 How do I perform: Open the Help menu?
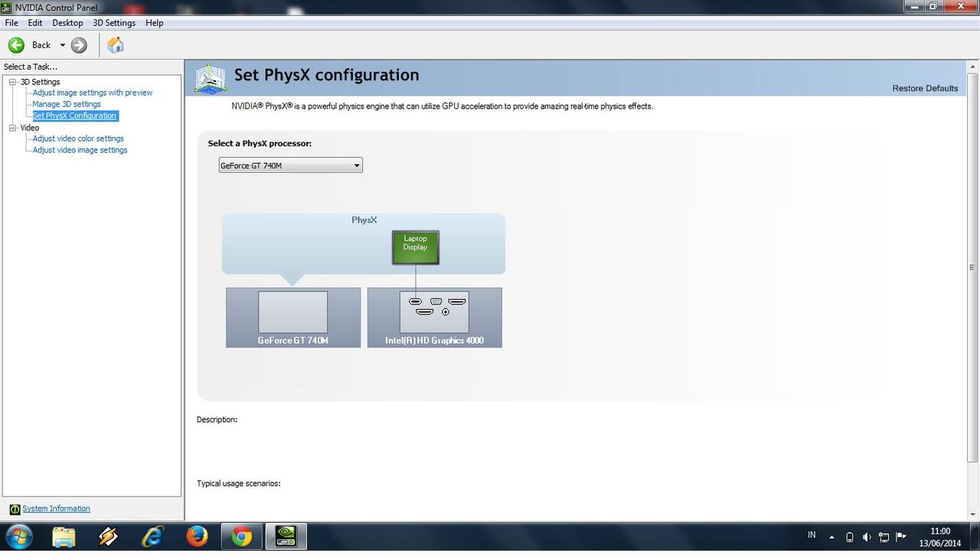click(x=155, y=23)
